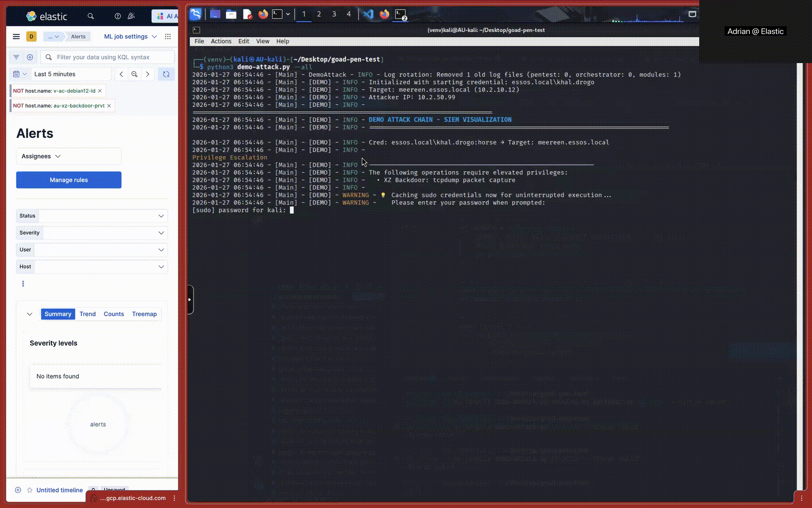The height and width of the screenshot is (508, 812).
Task: Select the Alerts breadcrumb
Action: click(x=78, y=37)
